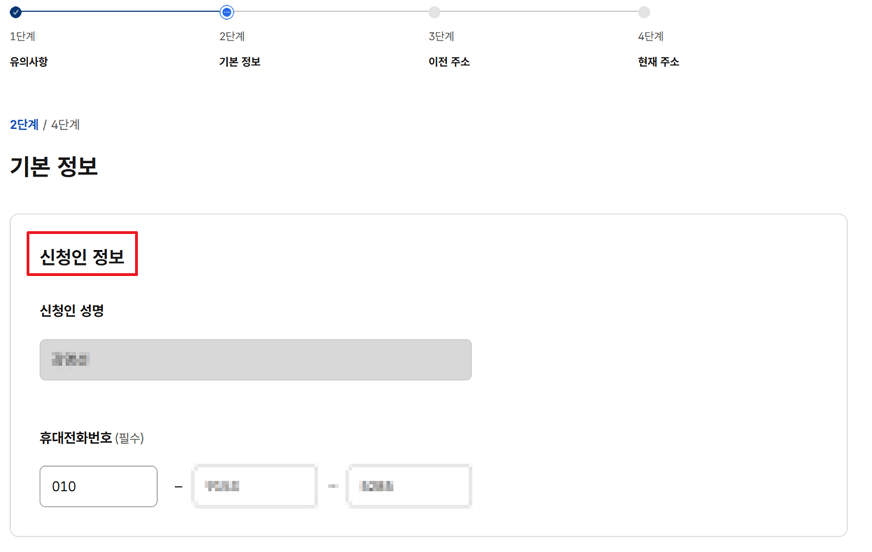This screenshot has height=552, width=872.
Task: Click the step 4 gray progress circle
Action: click(x=644, y=12)
